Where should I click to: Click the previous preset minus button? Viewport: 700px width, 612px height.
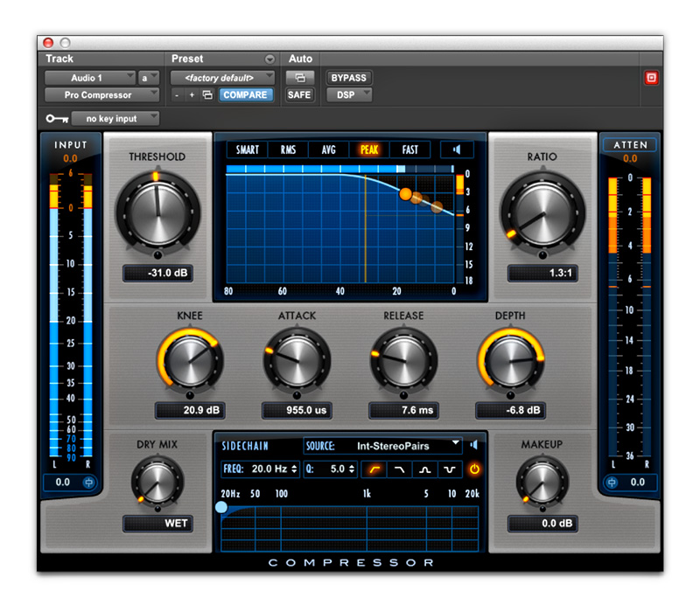pyautogui.click(x=178, y=95)
